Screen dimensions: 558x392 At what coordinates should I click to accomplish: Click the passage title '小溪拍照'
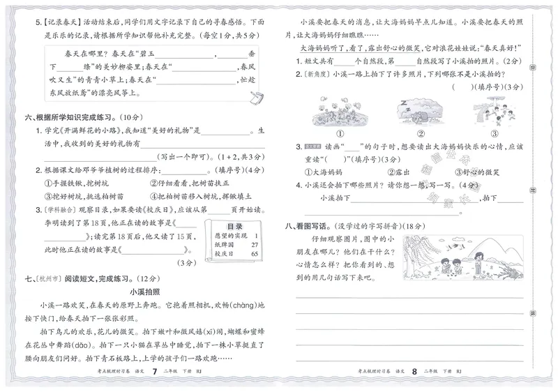tap(145, 292)
